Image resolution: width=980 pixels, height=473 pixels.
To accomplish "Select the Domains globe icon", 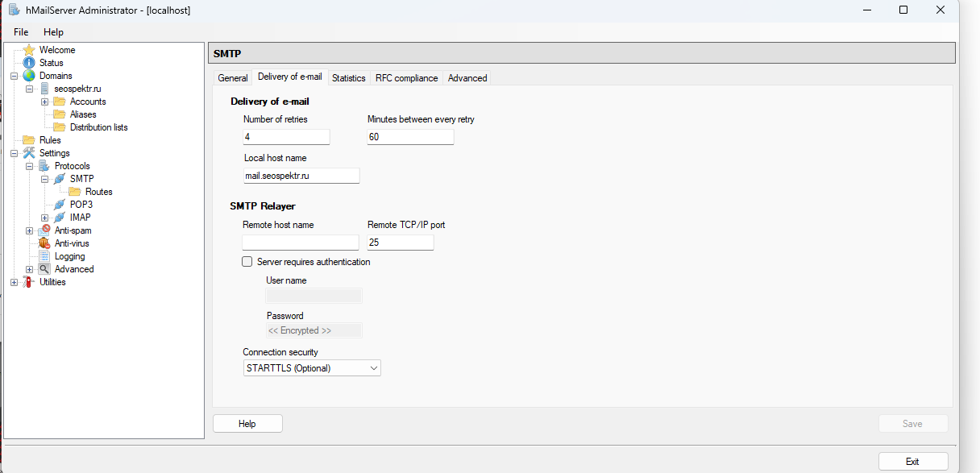I will (x=29, y=76).
